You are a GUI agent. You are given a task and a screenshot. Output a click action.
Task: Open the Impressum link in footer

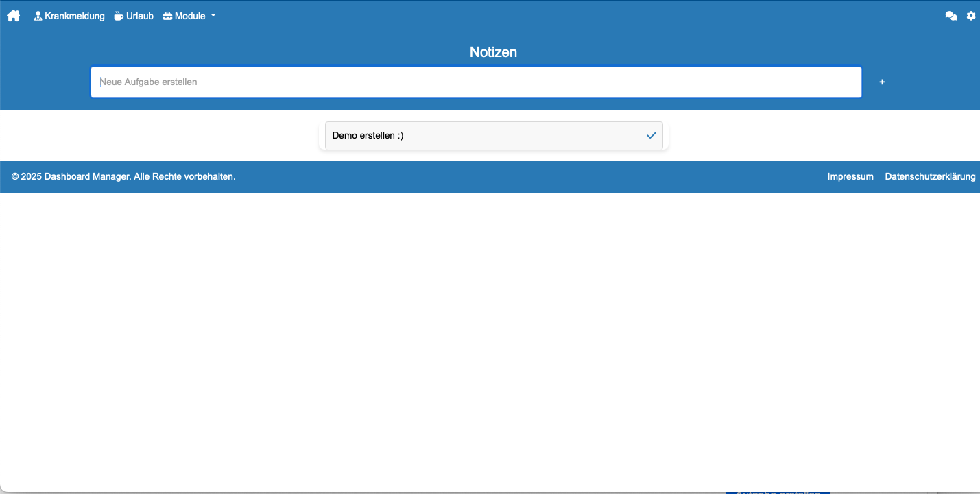(x=850, y=177)
